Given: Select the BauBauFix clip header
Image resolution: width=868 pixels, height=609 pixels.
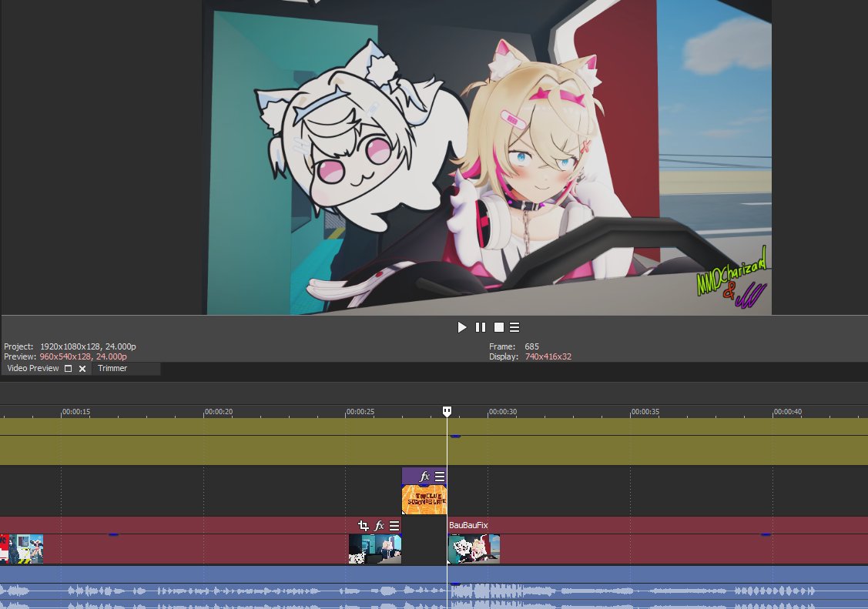Looking at the screenshot, I should [x=468, y=526].
